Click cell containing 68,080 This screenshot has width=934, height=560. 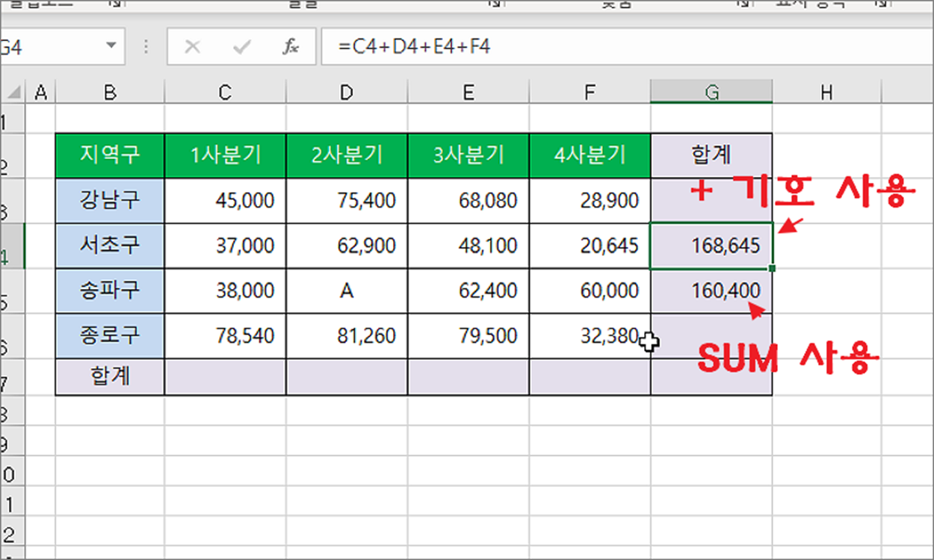(468, 200)
